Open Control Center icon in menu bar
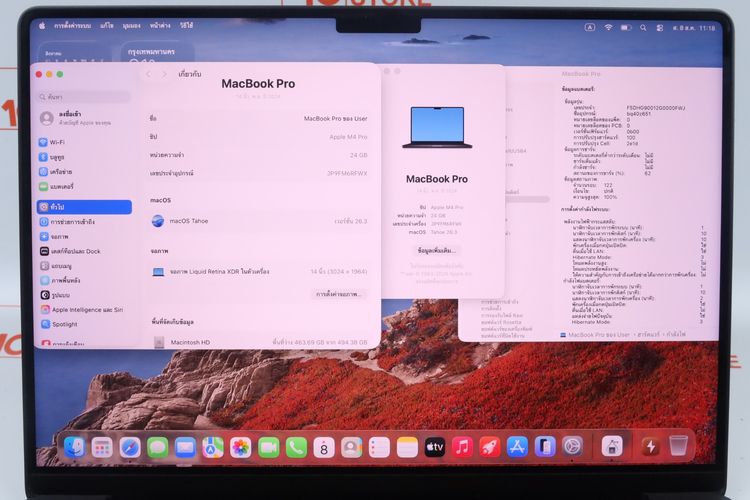The width and height of the screenshot is (750, 500). point(660,28)
